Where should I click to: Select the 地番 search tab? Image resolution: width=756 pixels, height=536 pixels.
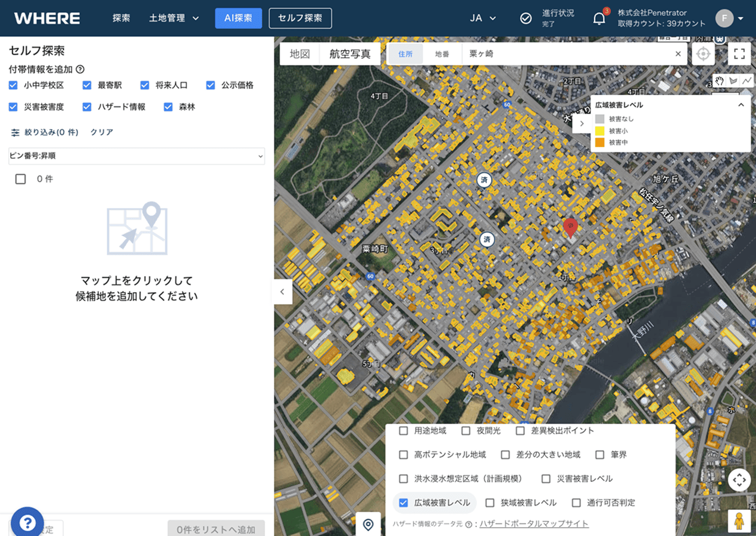(x=442, y=54)
